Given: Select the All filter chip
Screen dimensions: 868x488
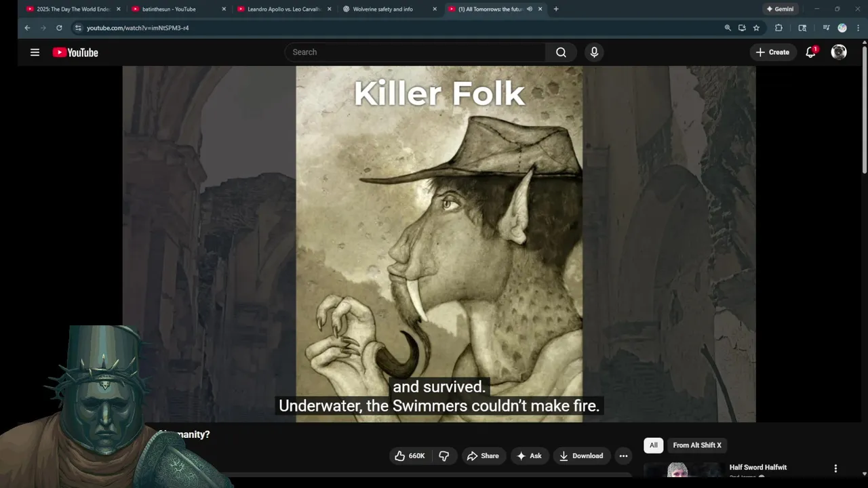Looking at the screenshot, I should tap(654, 445).
